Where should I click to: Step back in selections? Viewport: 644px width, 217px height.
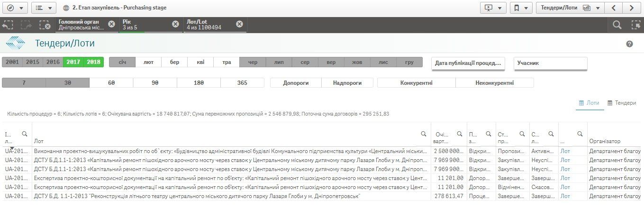point(8,25)
